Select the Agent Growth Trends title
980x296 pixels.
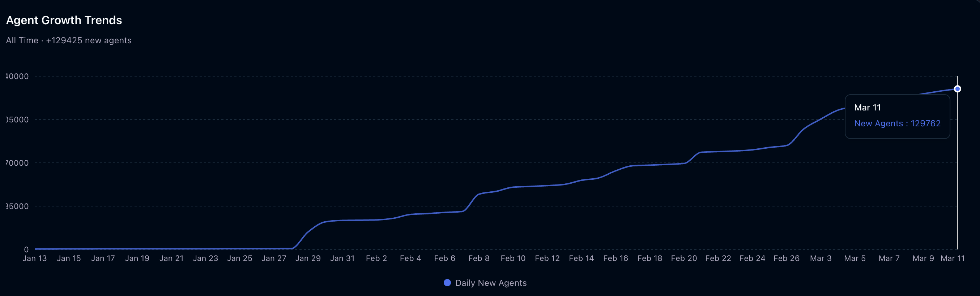[x=64, y=20]
